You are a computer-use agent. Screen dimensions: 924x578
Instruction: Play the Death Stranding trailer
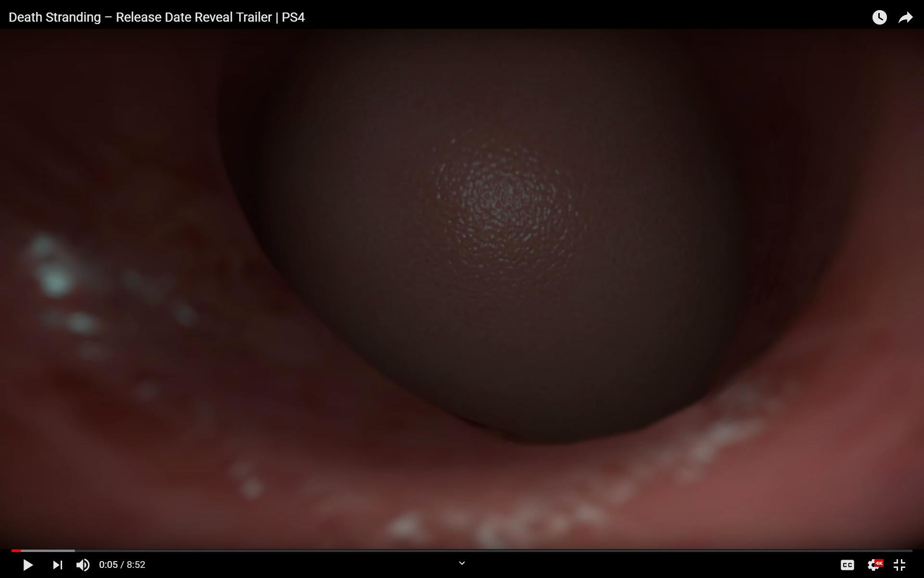pos(28,565)
